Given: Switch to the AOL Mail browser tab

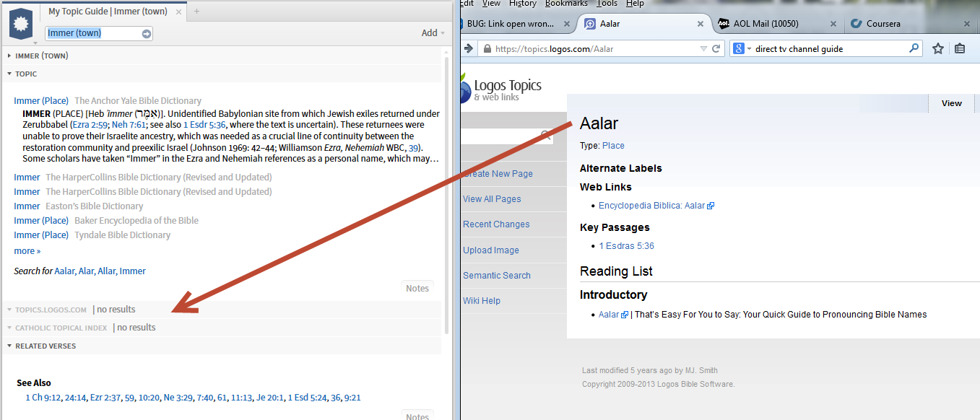Looking at the screenshot, I should tap(768, 23).
